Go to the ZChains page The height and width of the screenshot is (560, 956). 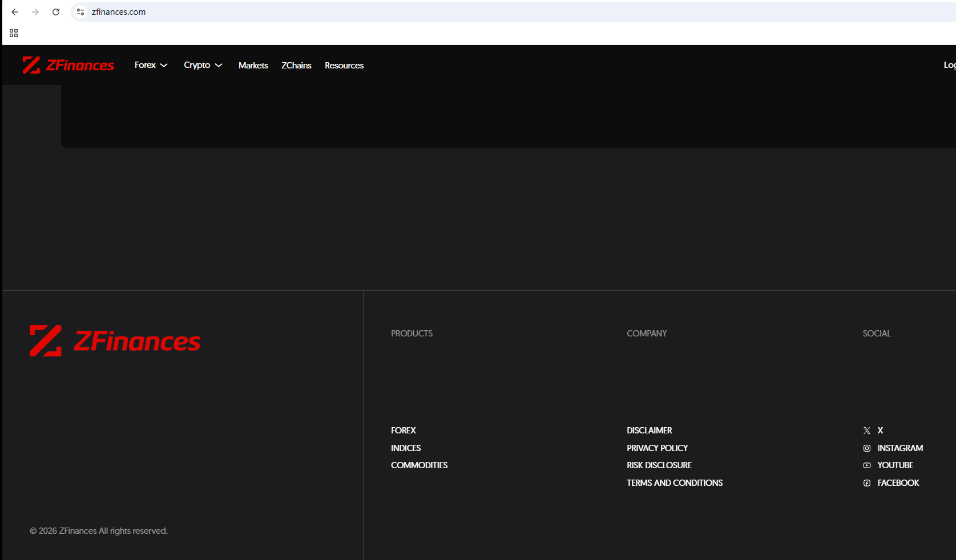(296, 66)
